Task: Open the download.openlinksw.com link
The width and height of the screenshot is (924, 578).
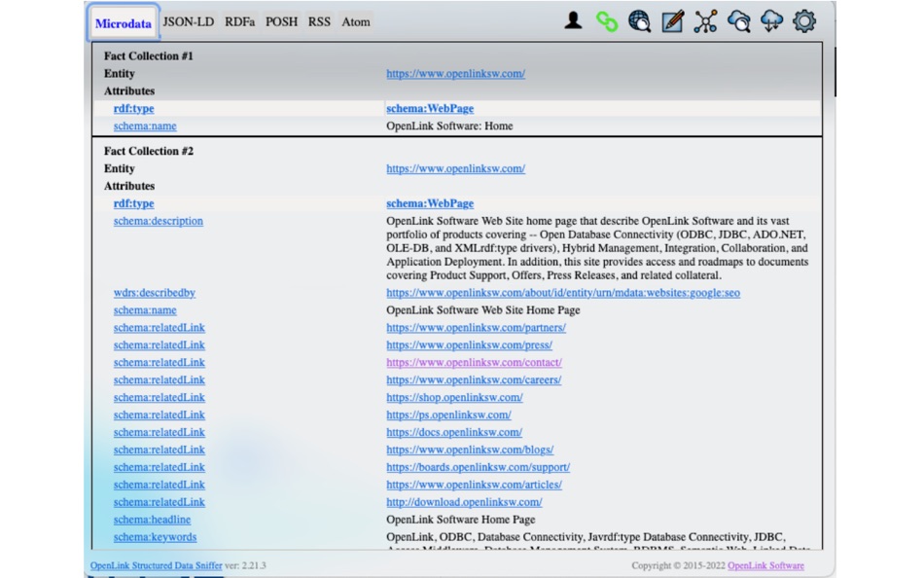Action: pos(464,502)
